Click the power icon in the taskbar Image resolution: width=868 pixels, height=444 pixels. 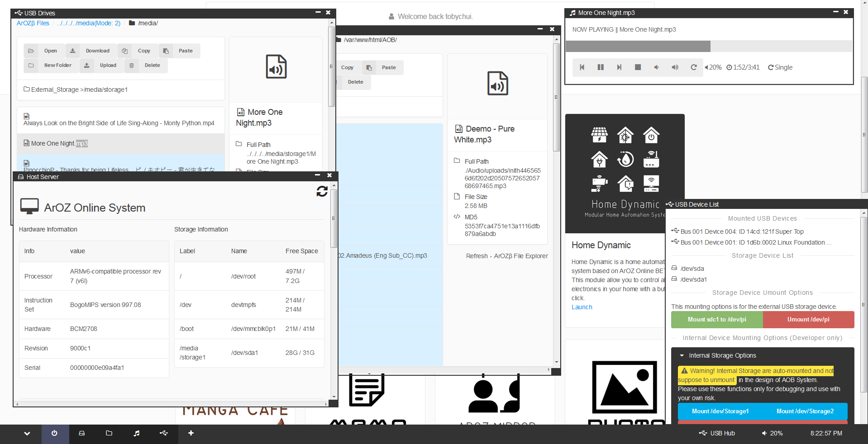click(x=54, y=433)
